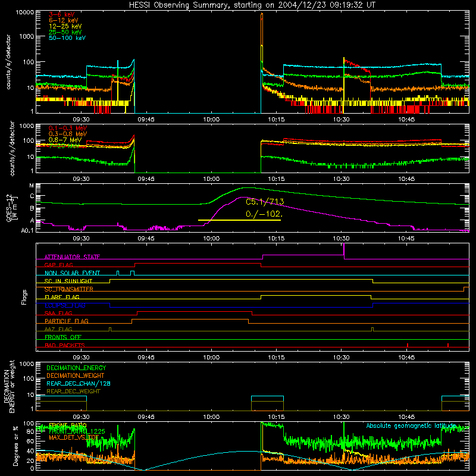
Task: Select the DECIMATION_ENERGY legend label
Action: pyautogui.click(x=76, y=368)
